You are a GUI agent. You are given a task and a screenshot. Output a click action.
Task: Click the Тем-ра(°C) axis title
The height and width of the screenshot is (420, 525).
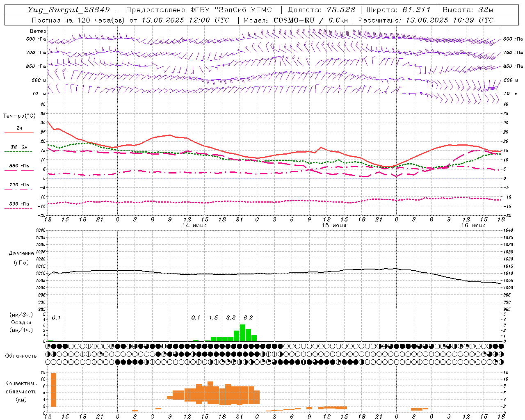(x=20, y=116)
